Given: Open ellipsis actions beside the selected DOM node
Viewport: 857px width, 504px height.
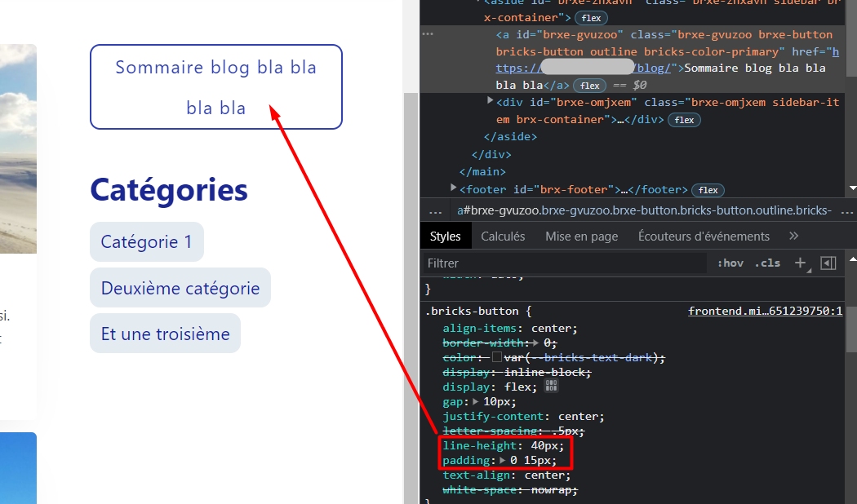Looking at the screenshot, I should pyautogui.click(x=428, y=34).
